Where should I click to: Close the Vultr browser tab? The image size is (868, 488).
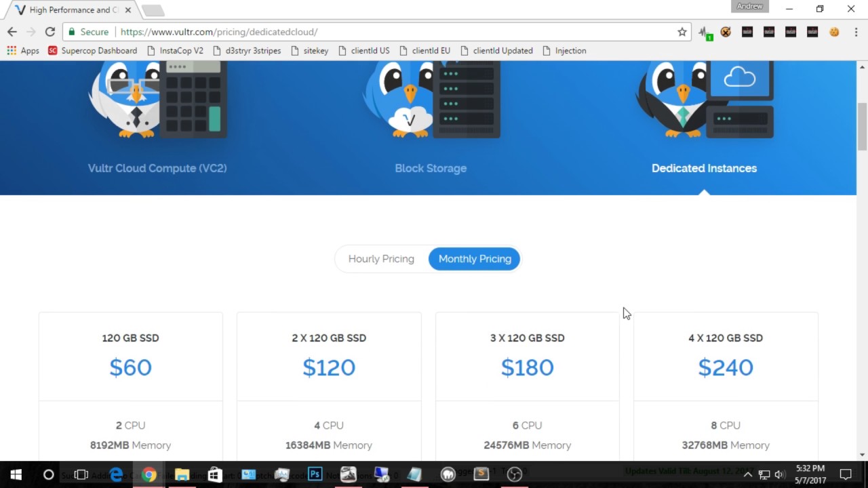click(128, 10)
